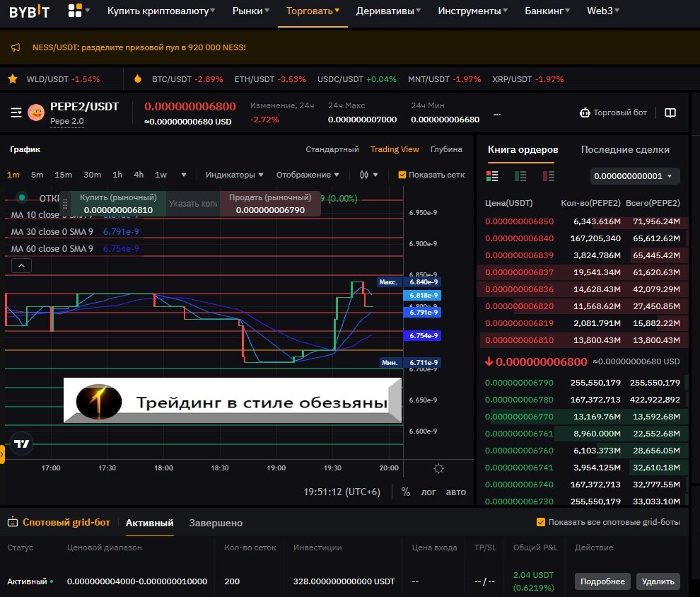Switch to Завершено tab

[x=216, y=523]
